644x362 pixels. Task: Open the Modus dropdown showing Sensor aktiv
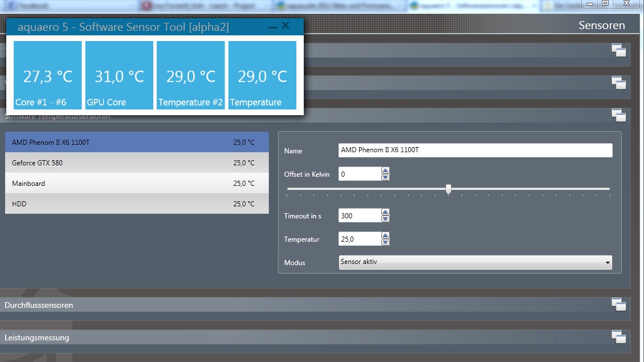tap(475, 263)
